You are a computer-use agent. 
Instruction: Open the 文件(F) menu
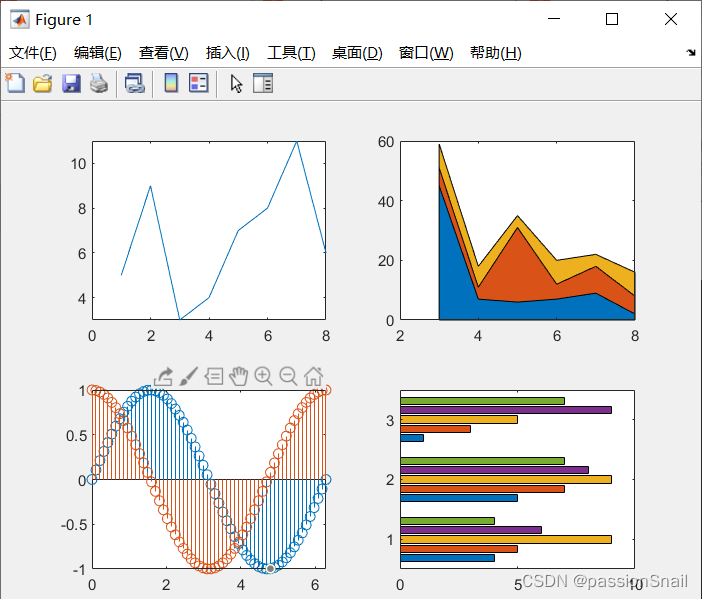pos(33,53)
